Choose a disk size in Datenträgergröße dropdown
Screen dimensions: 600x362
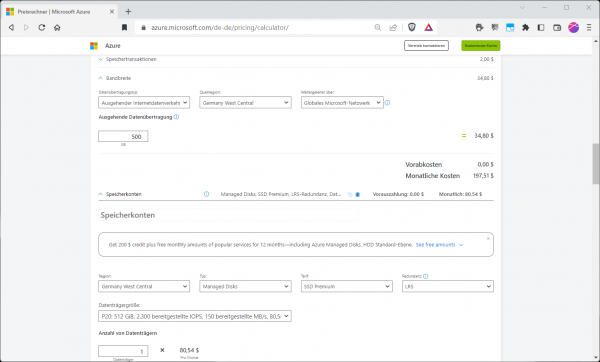tap(195, 316)
